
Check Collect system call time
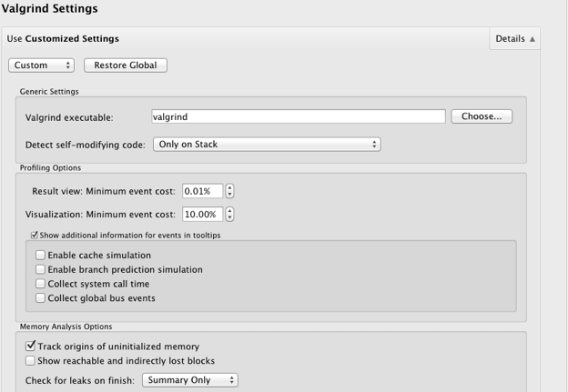click(40, 284)
